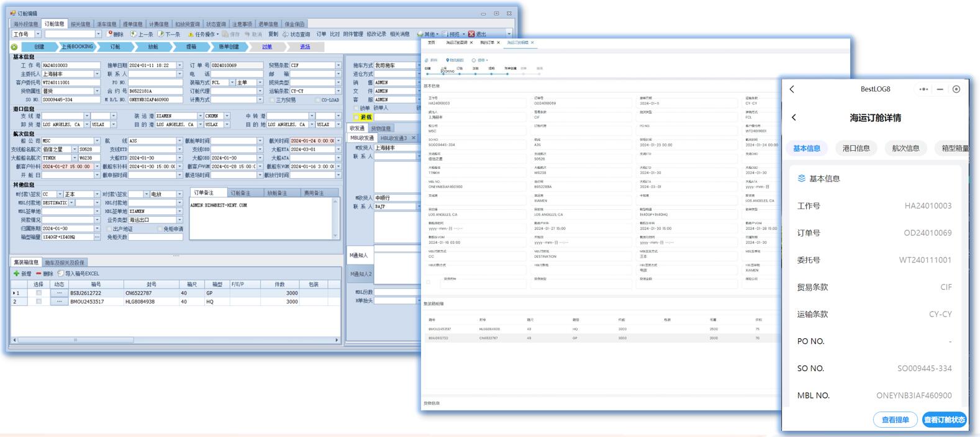Click the red 退出 exit icon
This screenshot has height=437, width=980.
coord(471,34)
